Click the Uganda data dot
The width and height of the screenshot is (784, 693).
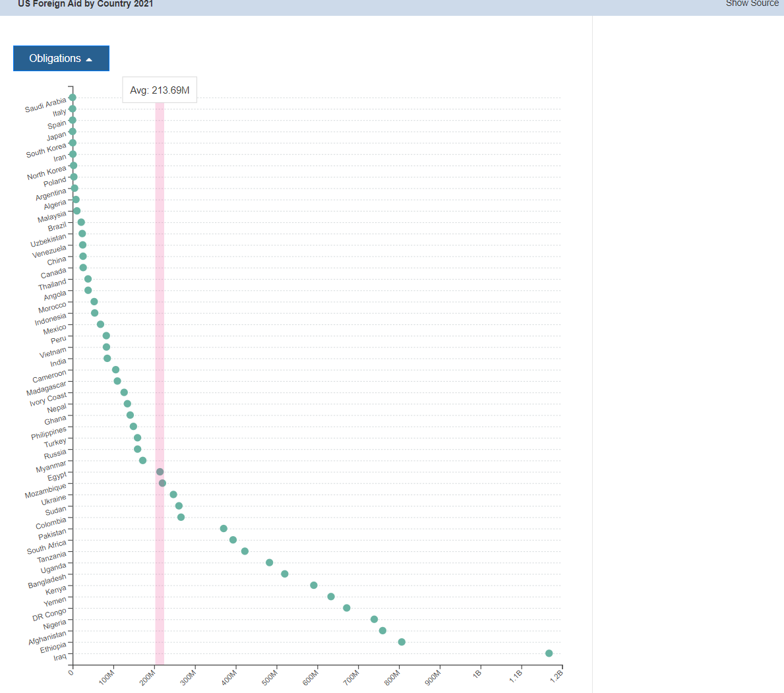[270, 562]
